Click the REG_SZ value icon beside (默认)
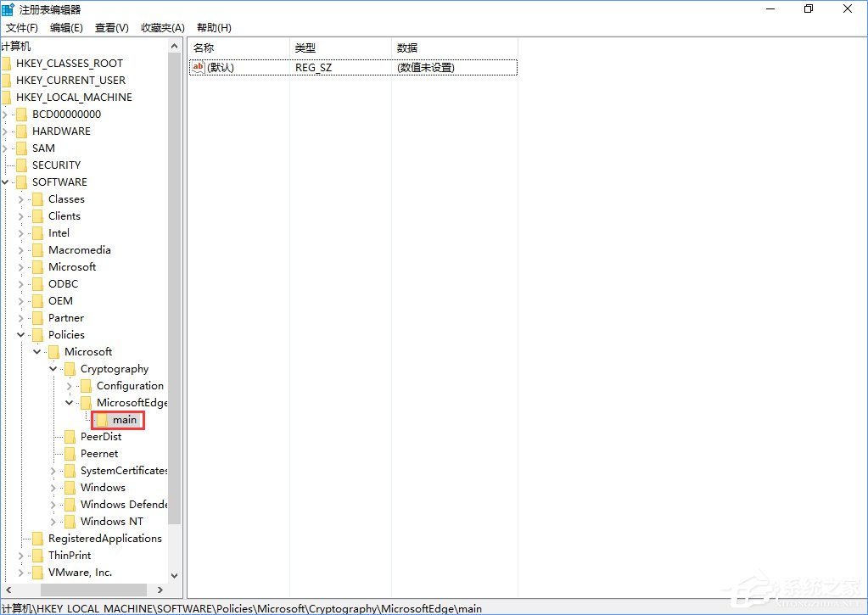This screenshot has width=868, height=615. (x=198, y=66)
